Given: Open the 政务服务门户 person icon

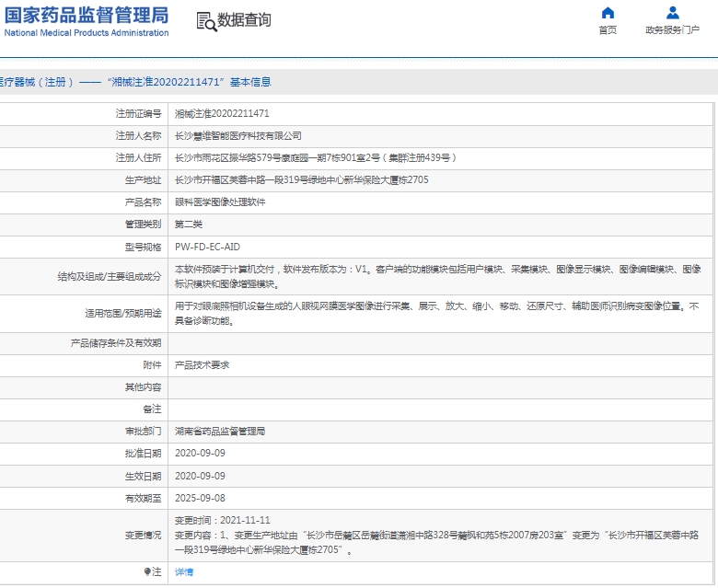Looking at the screenshot, I should pos(673,12).
